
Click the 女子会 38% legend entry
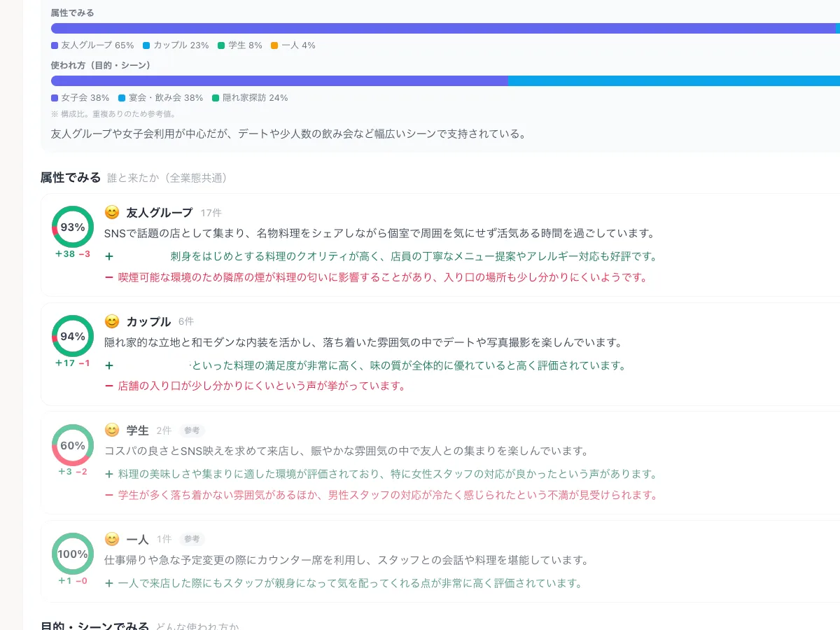[x=80, y=98]
